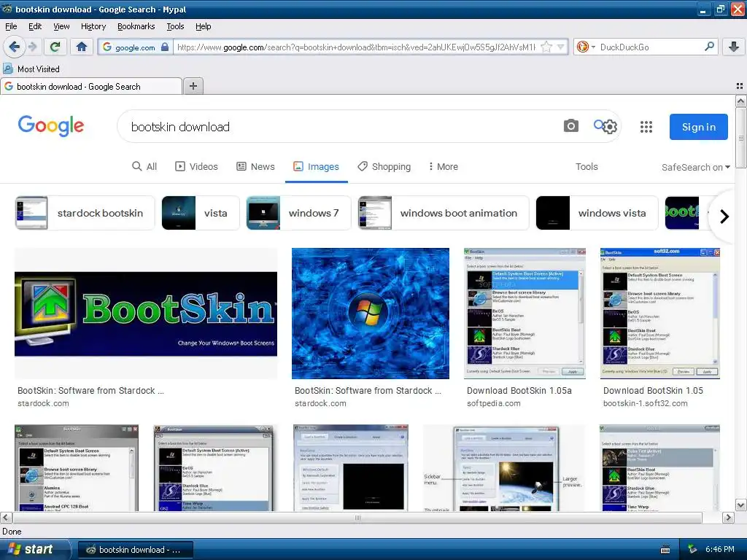747x560 pixels.
Task: Open the View menu
Action: click(61, 26)
